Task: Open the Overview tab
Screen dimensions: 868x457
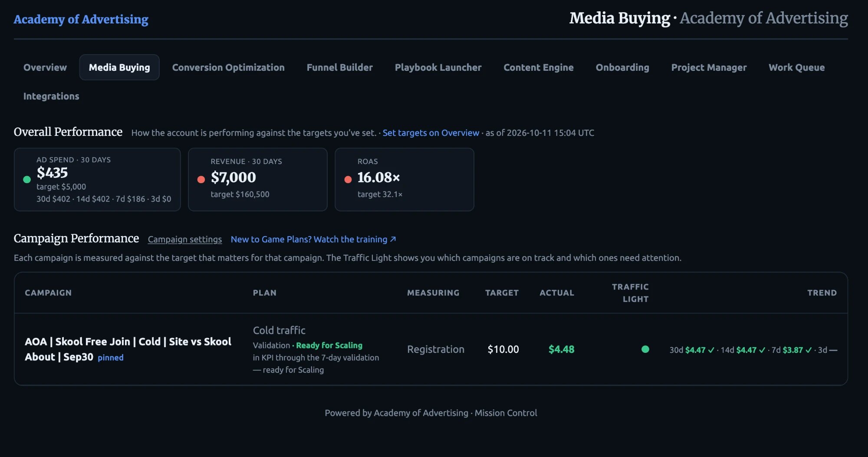Action: click(x=45, y=67)
